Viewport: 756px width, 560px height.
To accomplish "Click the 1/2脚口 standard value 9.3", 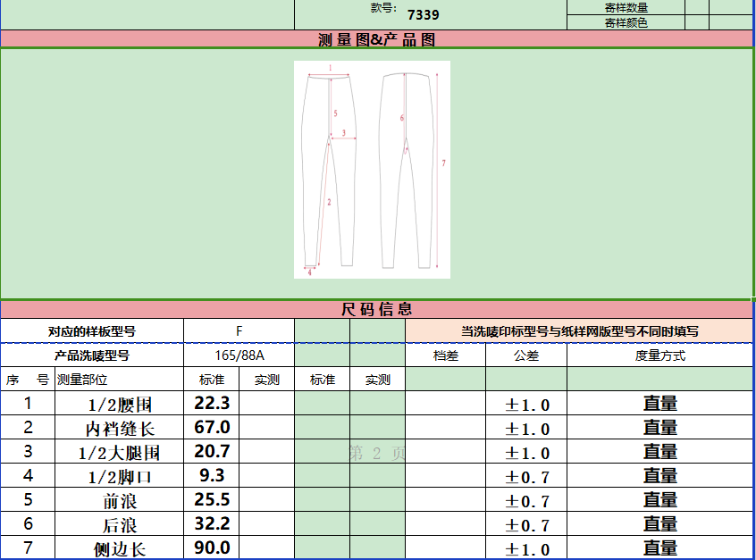I will [x=212, y=476].
